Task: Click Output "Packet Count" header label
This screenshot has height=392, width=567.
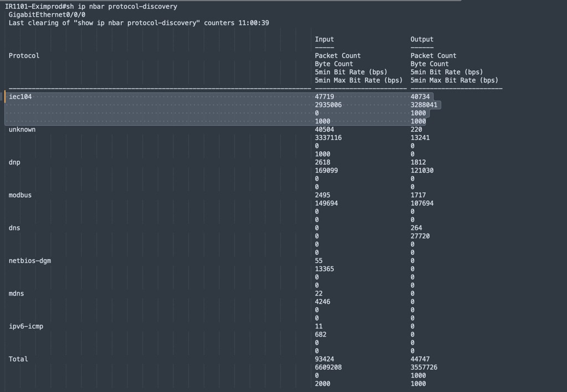Action: pos(433,56)
